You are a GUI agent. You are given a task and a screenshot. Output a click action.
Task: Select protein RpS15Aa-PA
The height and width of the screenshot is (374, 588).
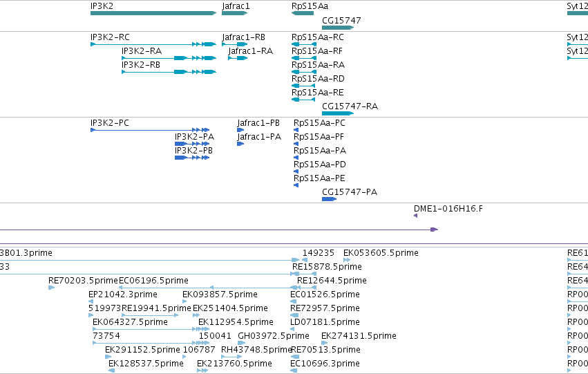(x=296, y=158)
